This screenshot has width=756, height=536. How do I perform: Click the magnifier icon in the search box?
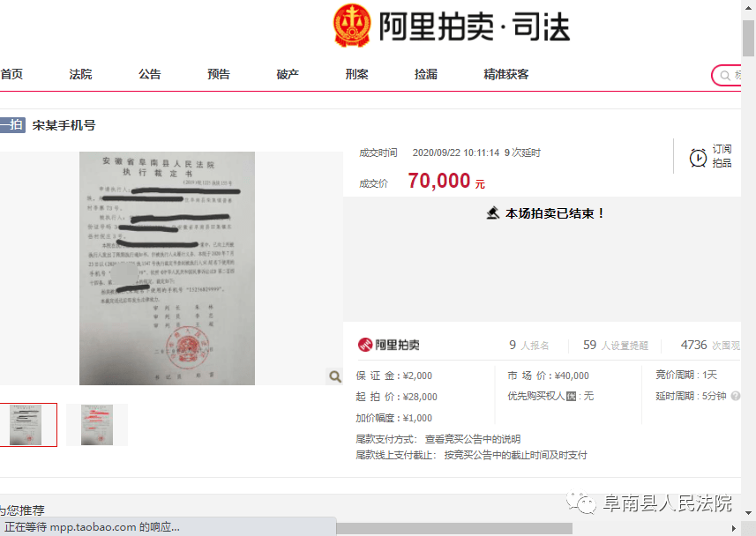coord(724,76)
